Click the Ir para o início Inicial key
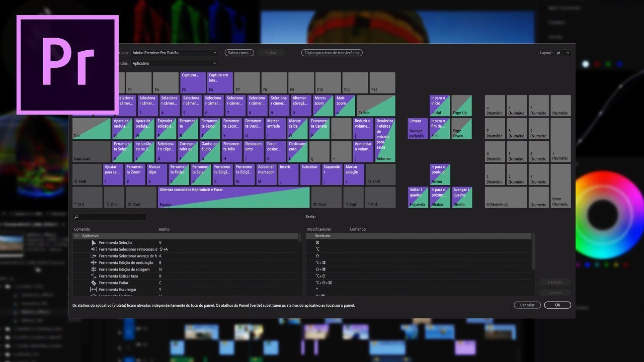The height and width of the screenshot is (362, 644). (440, 106)
